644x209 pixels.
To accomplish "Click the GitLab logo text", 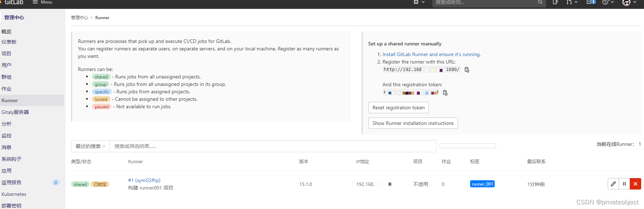I will tap(14, 2).
